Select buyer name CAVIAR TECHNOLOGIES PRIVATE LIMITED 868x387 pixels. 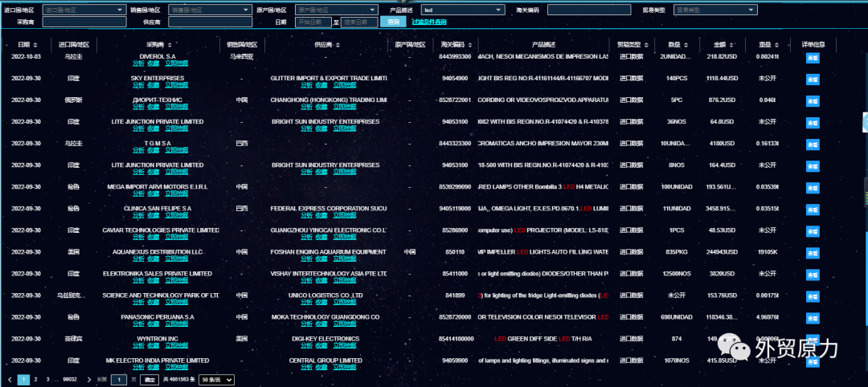coord(161,230)
